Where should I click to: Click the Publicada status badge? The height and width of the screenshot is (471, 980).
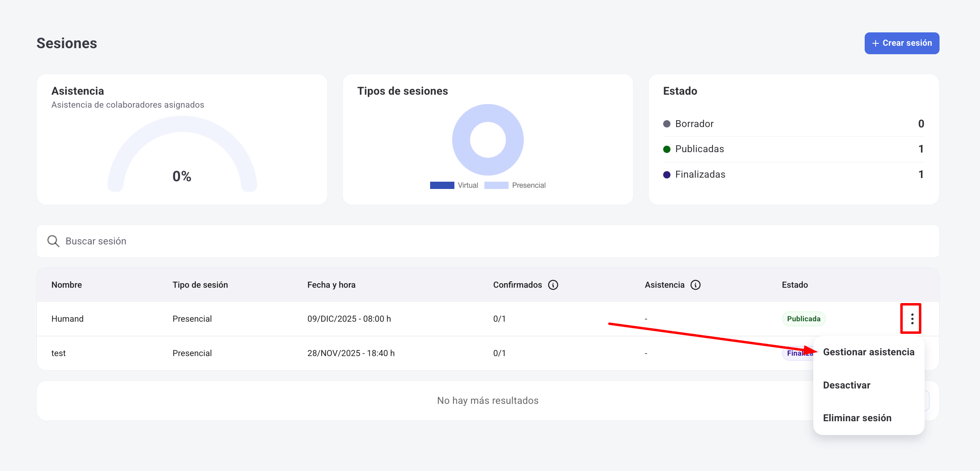[803, 319]
